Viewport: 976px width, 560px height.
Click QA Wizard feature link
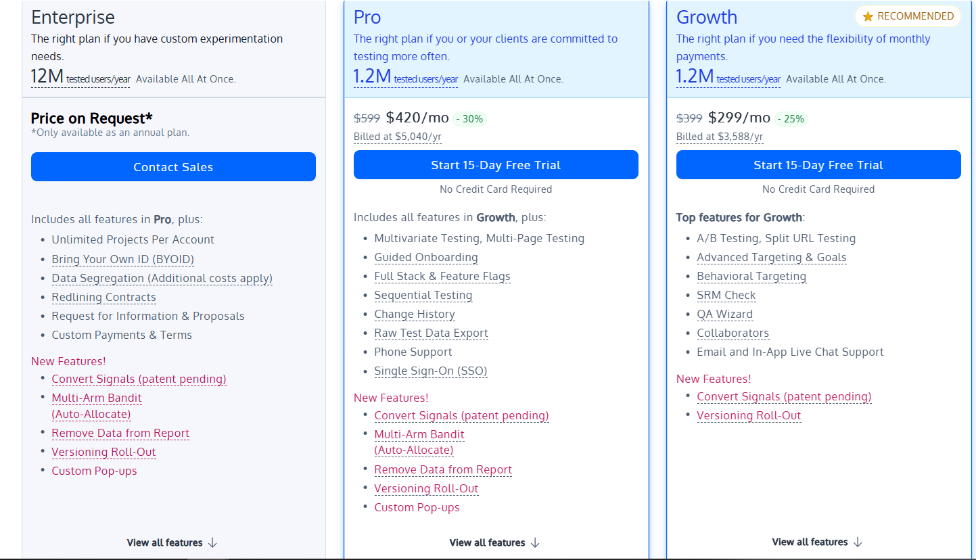724,314
